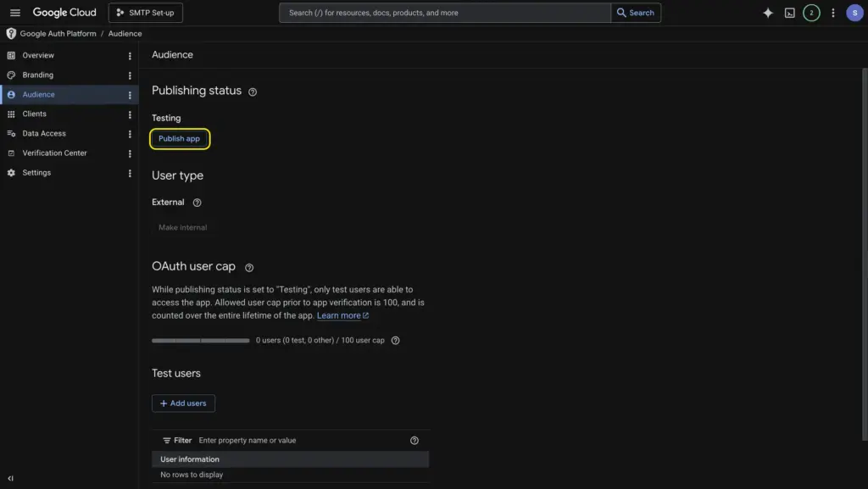Click the page vertical scrollbar
Screen dimensions: 868x489
pos(865,254)
